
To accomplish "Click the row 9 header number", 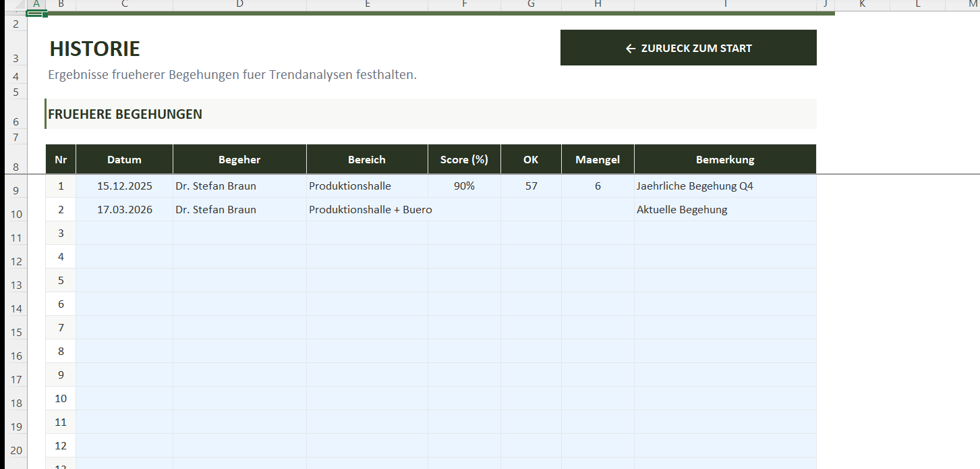I will [x=15, y=189].
